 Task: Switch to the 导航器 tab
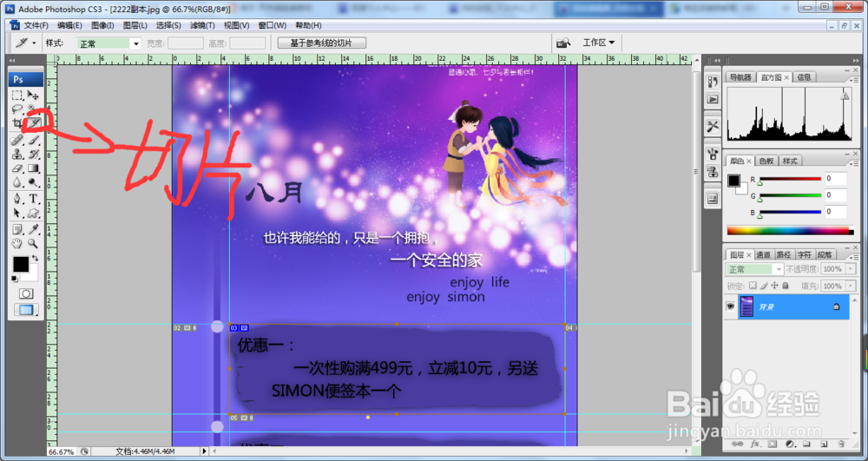[740, 77]
